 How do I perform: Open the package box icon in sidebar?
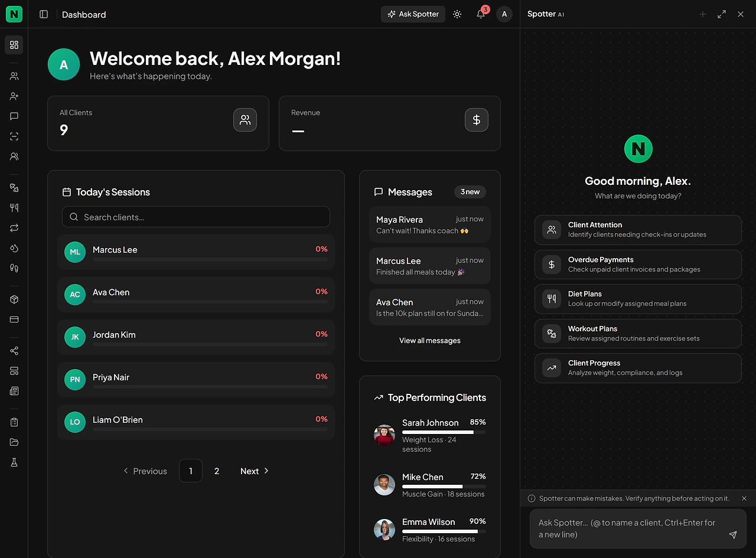14,299
